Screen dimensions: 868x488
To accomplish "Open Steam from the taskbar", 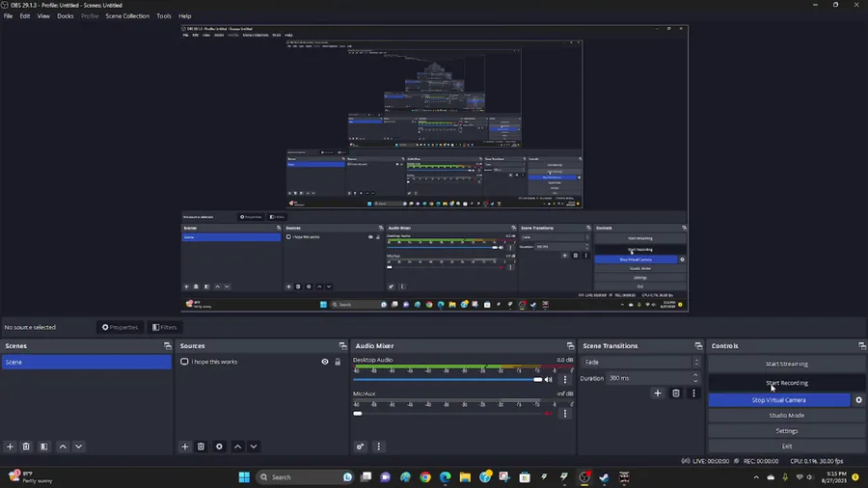I will (604, 477).
